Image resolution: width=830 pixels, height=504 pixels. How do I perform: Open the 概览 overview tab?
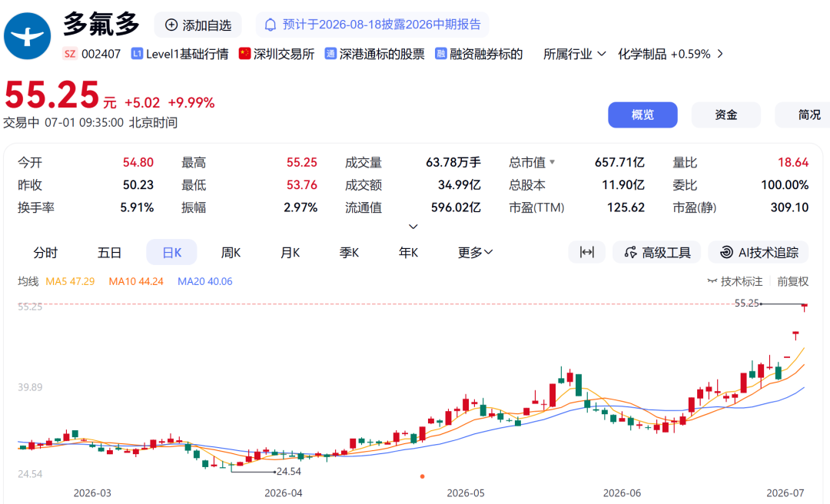pos(642,115)
